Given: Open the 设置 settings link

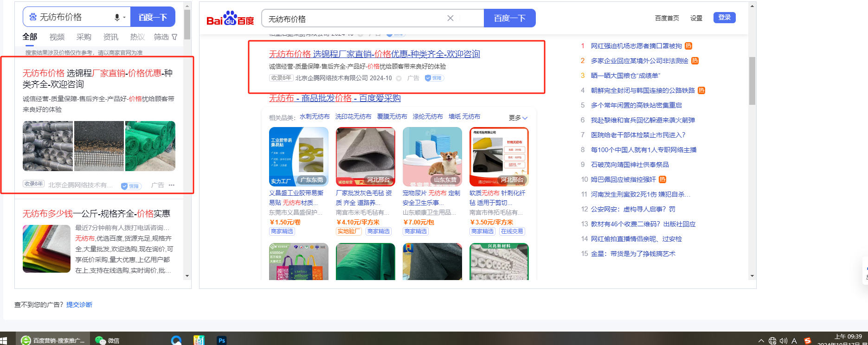Looking at the screenshot, I should click(696, 18).
